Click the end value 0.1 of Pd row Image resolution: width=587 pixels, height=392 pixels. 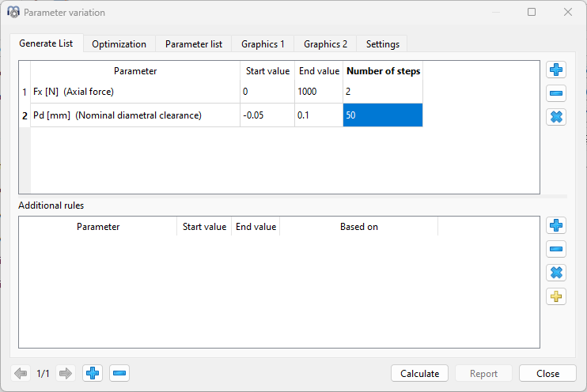tap(319, 115)
